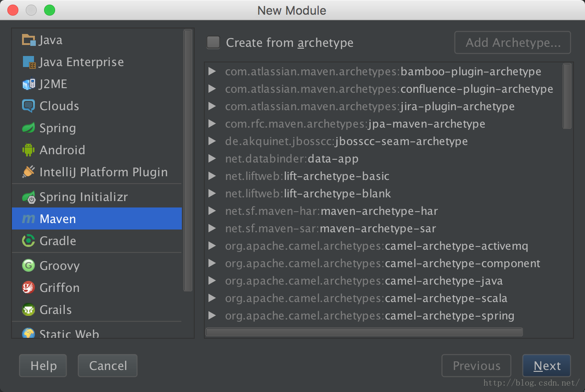
Task: Expand camel-archetype-component arrow
Action: click(x=212, y=263)
